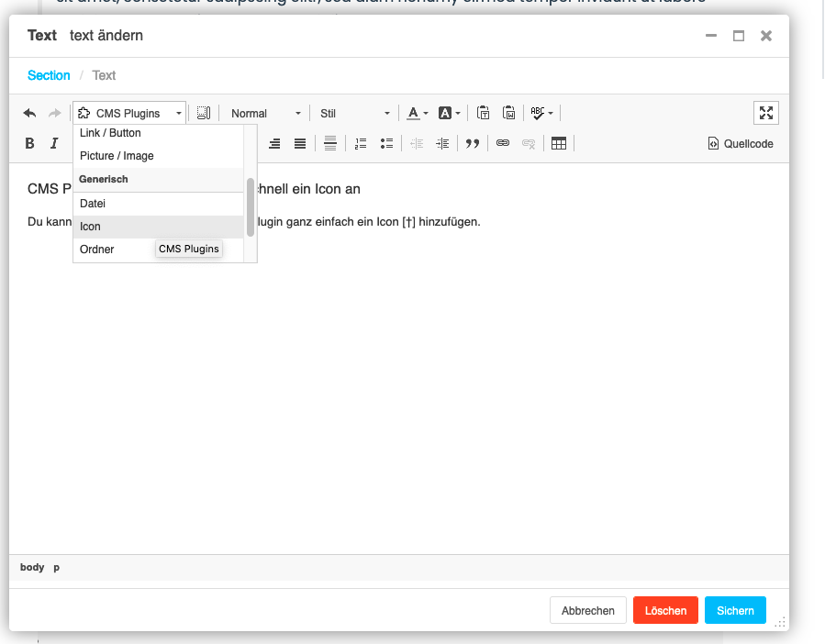Insert a table
This screenshot has height=644, width=825.
point(558,144)
